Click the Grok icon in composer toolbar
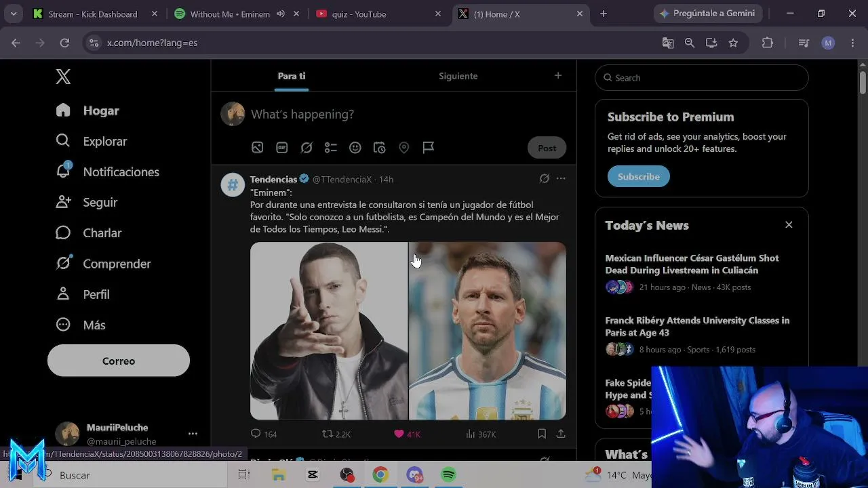The image size is (868, 488). tap(307, 148)
